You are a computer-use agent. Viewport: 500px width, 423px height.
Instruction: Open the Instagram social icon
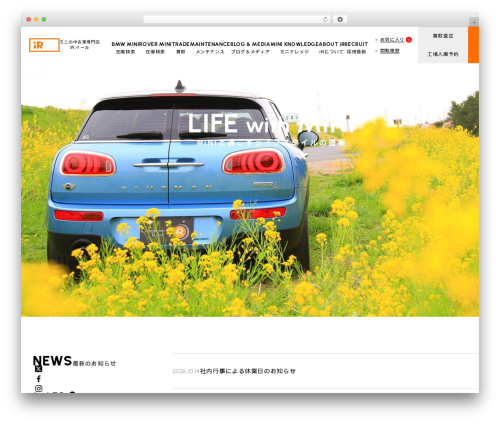pos(39,388)
